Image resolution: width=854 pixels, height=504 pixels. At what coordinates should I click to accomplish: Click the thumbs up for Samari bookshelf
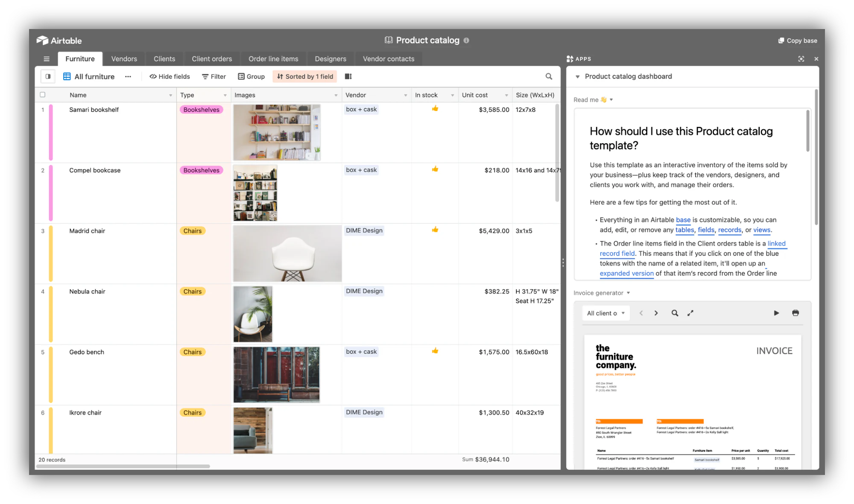pyautogui.click(x=435, y=108)
